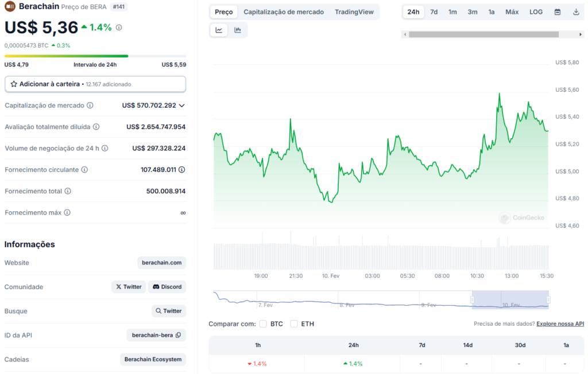Image resolution: width=588 pixels, height=374 pixels.
Task: Click the 24h price range progress bar
Action: 95,56
